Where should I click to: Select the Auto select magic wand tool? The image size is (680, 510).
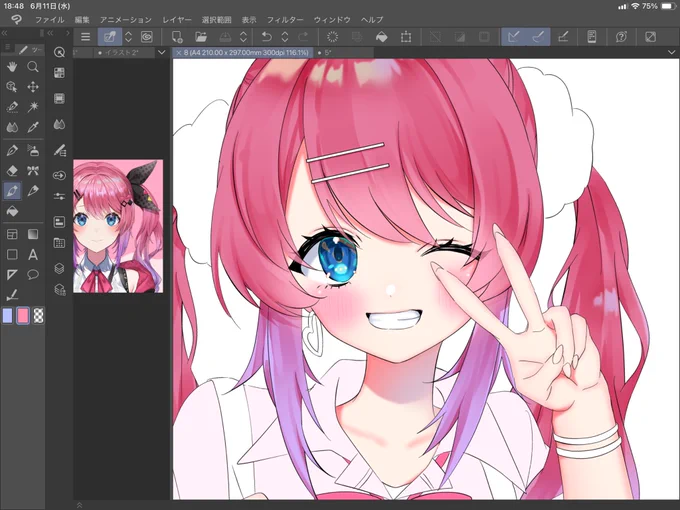click(x=33, y=107)
